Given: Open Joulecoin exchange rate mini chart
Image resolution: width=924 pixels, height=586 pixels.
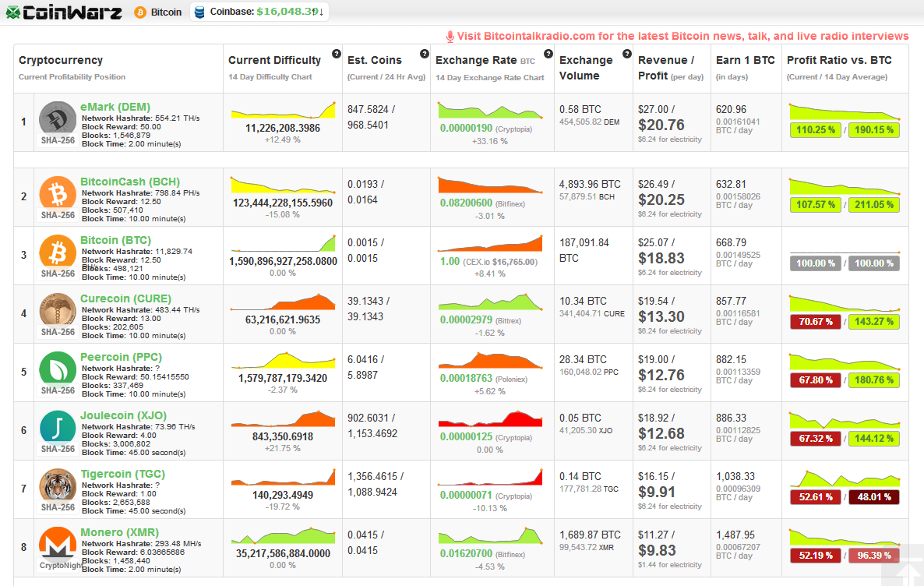Looking at the screenshot, I should 490,418.
